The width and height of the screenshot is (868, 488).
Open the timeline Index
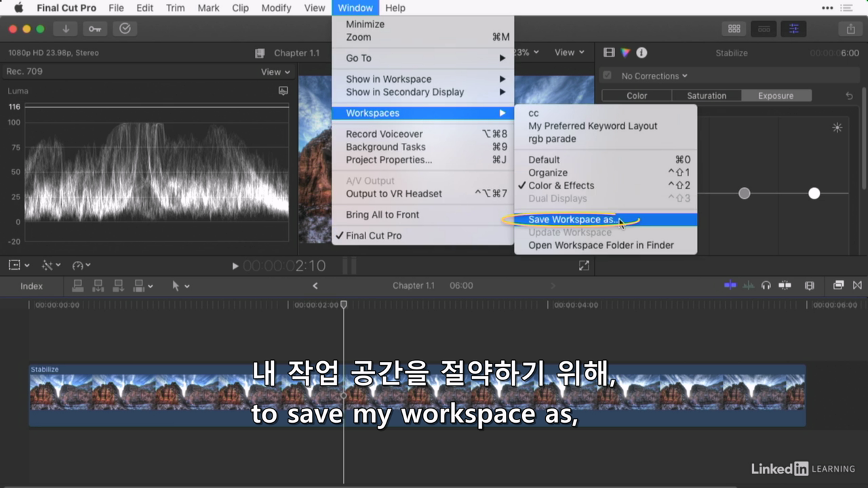click(31, 286)
